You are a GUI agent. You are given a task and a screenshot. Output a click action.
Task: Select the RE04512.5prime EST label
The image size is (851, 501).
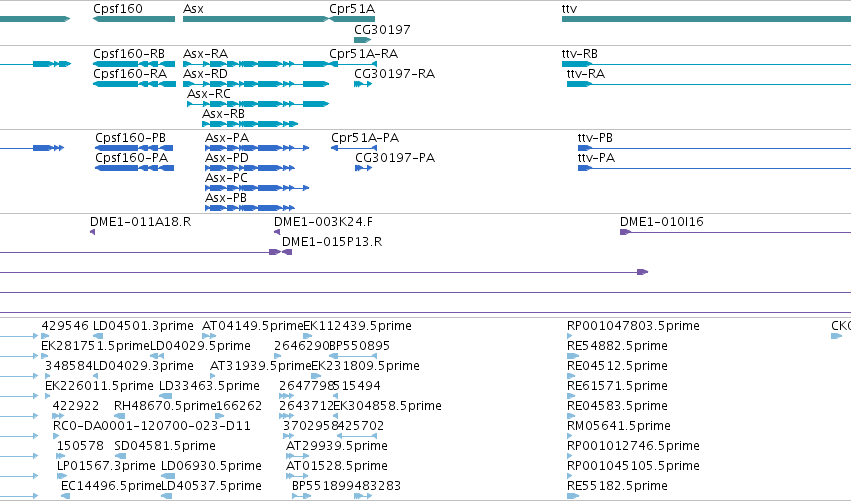(617, 366)
